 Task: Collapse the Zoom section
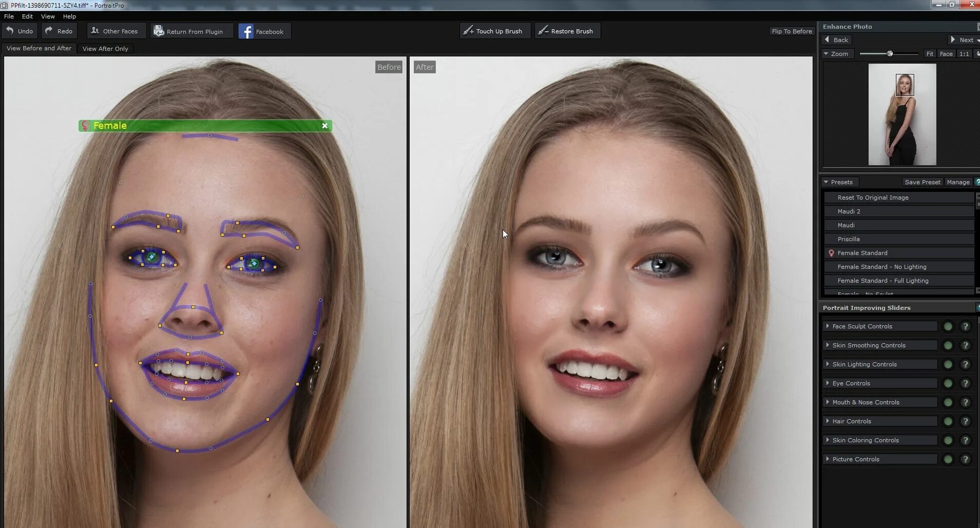coord(837,54)
